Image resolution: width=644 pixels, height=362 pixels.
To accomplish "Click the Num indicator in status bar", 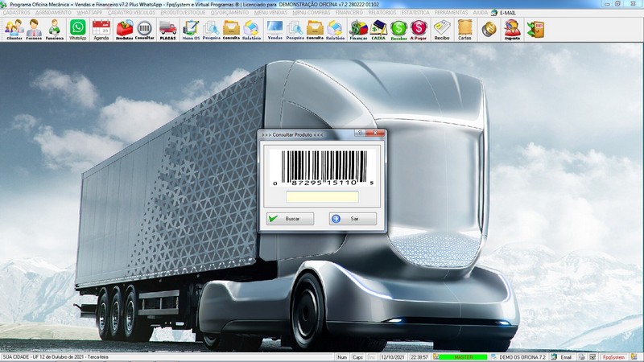I will click(342, 357).
